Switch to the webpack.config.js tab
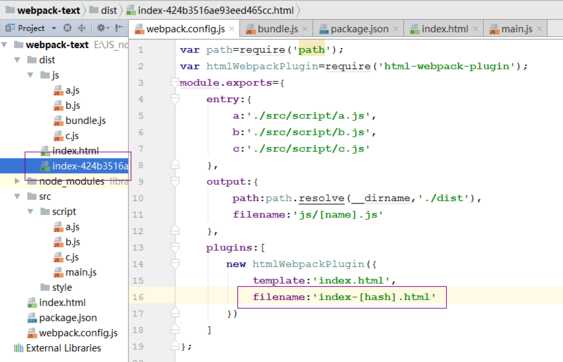Image resolution: width=563 pixels, height=362 pixels. click(x=186, y=29)
